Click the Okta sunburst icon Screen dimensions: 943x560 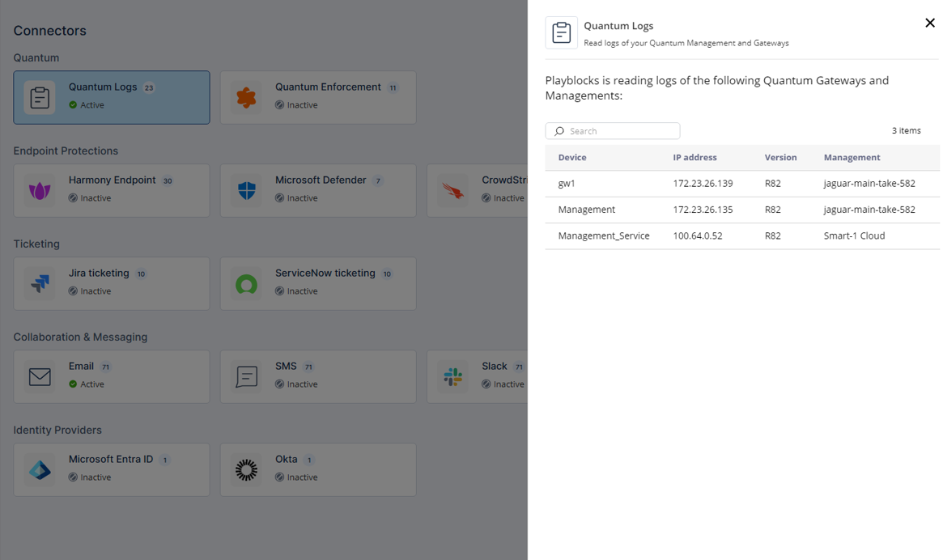(247, 470)
